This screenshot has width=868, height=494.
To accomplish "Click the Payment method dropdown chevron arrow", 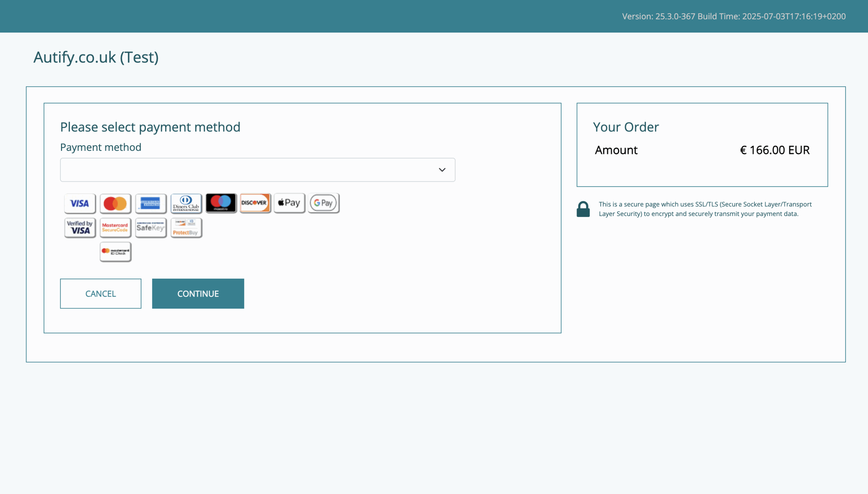I will 442,170.
